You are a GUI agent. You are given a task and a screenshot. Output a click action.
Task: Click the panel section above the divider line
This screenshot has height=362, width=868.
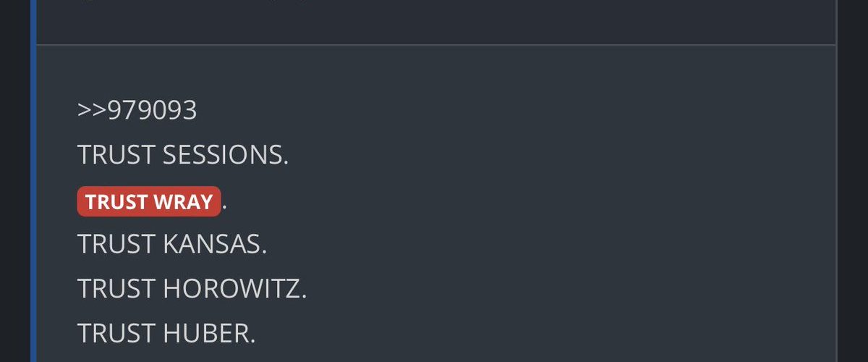[434, 22]
